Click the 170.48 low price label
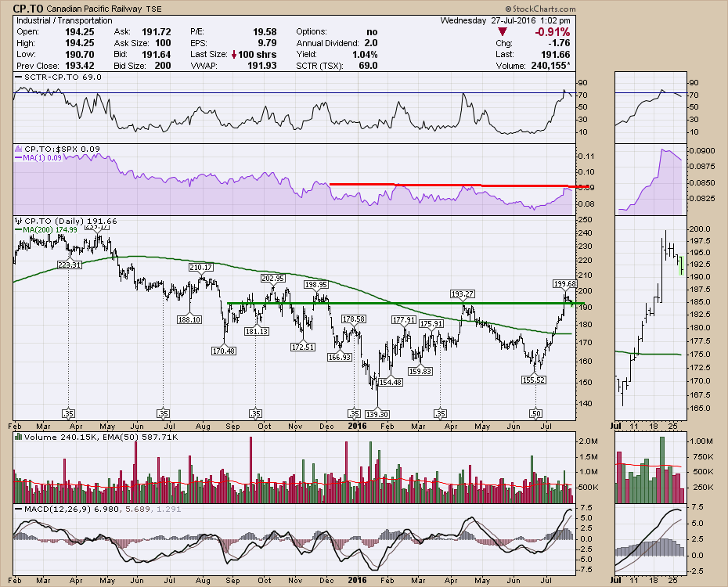728x587 pixels. 223,351
